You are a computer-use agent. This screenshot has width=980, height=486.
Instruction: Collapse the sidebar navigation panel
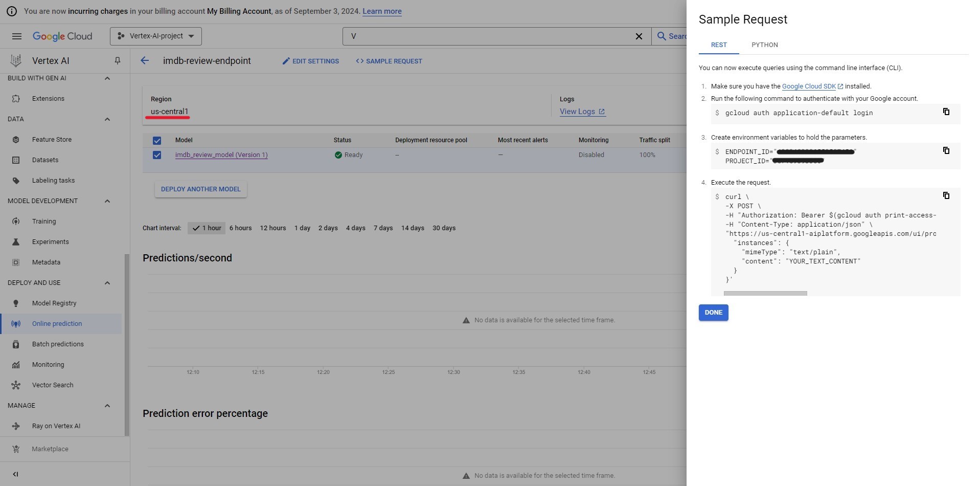pos(15,474)
